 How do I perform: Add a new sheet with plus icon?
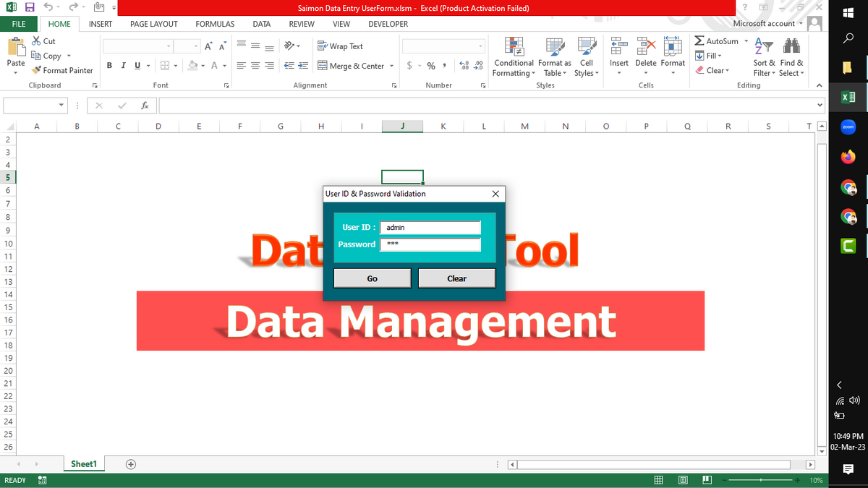click(131, 464)
